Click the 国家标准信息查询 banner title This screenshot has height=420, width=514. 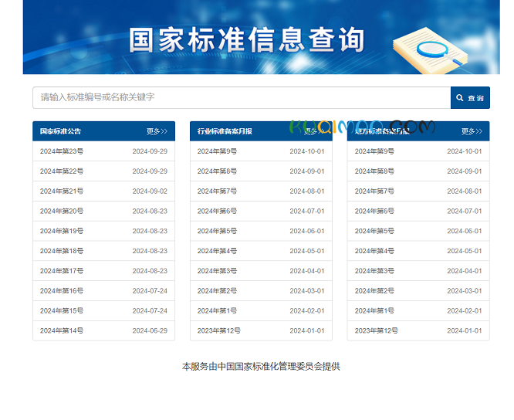(246, 40)
